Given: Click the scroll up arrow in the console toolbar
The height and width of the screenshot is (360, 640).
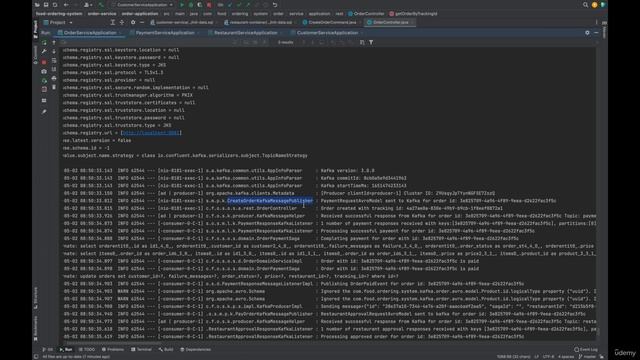Looking at the screenshot, I should [x=54, y=42].
